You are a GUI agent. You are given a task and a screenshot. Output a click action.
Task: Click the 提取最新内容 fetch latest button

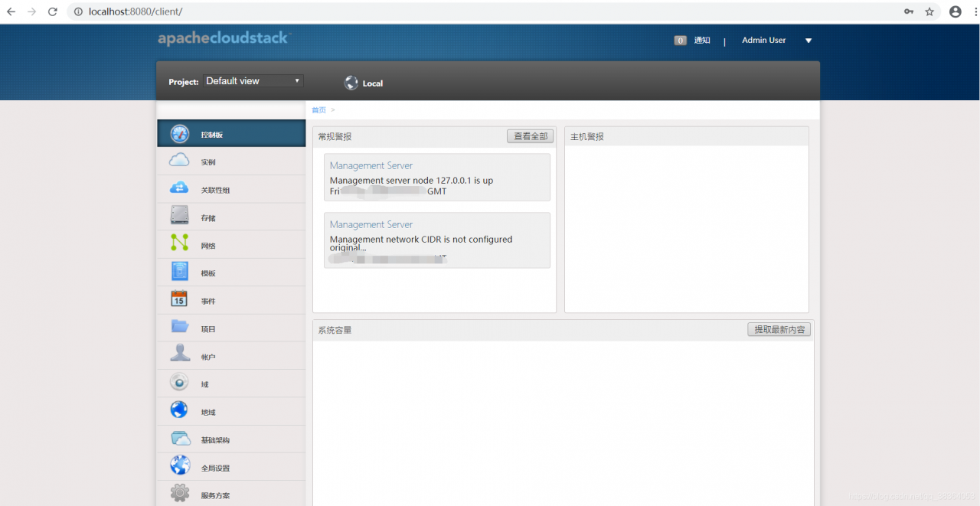[779, 329]
